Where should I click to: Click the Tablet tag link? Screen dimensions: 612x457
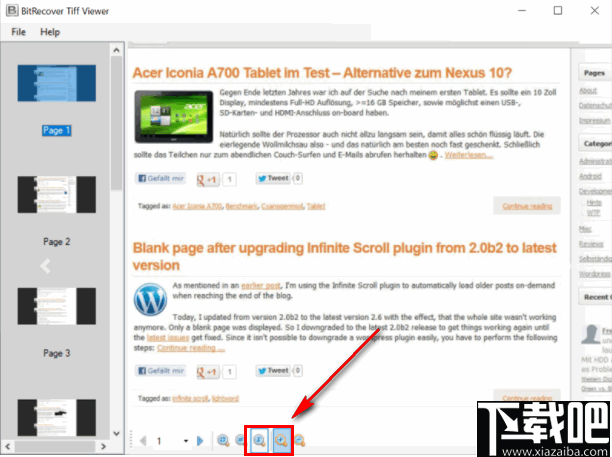coord(316,206)
